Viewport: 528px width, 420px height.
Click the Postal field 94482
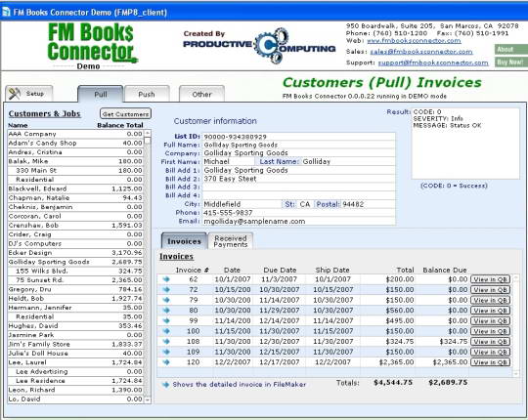tap(368, 204)
